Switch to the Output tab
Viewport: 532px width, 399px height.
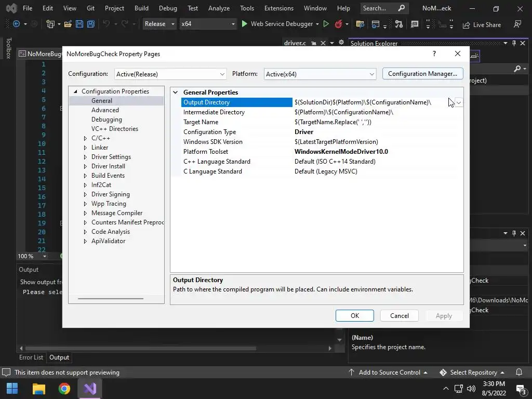pyautogui.click(x=59, y=357)
